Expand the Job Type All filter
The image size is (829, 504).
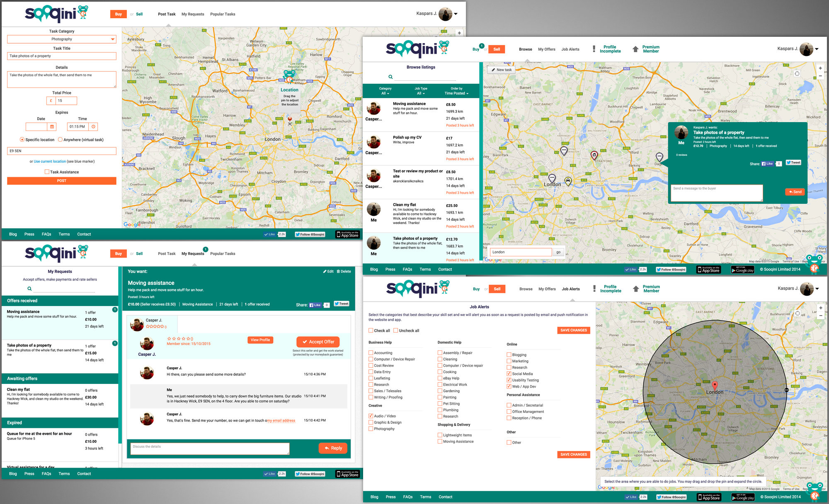point(421,94)
